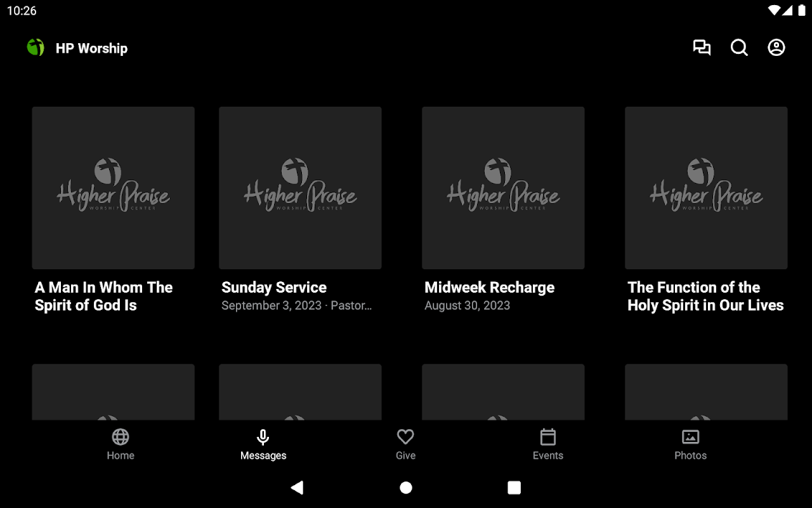
Task: Open the Sunday Service thumbnail
Action: [x=300, y=188]
